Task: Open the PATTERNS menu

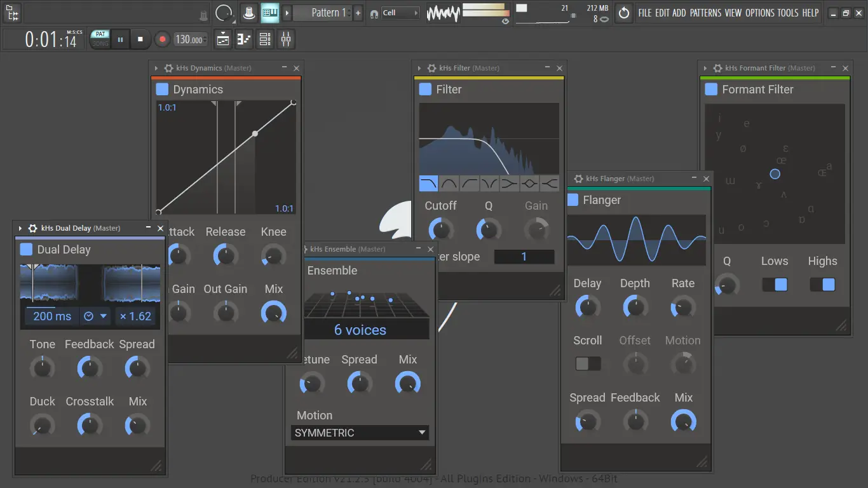Action: pos(705,13)
